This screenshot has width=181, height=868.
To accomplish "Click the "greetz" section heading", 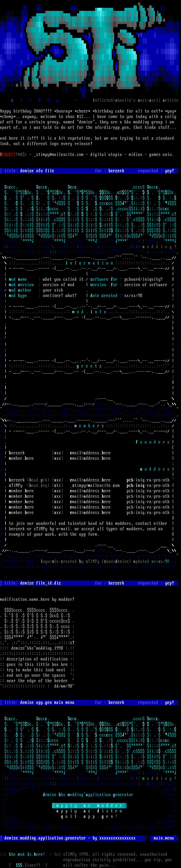I will pos(89,366).
